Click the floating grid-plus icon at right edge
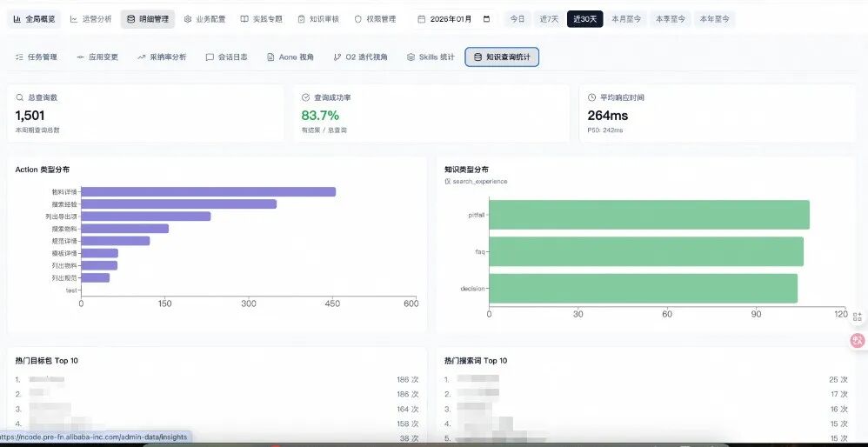This screenshot has height=447, width=868. [x=858, y=317]
